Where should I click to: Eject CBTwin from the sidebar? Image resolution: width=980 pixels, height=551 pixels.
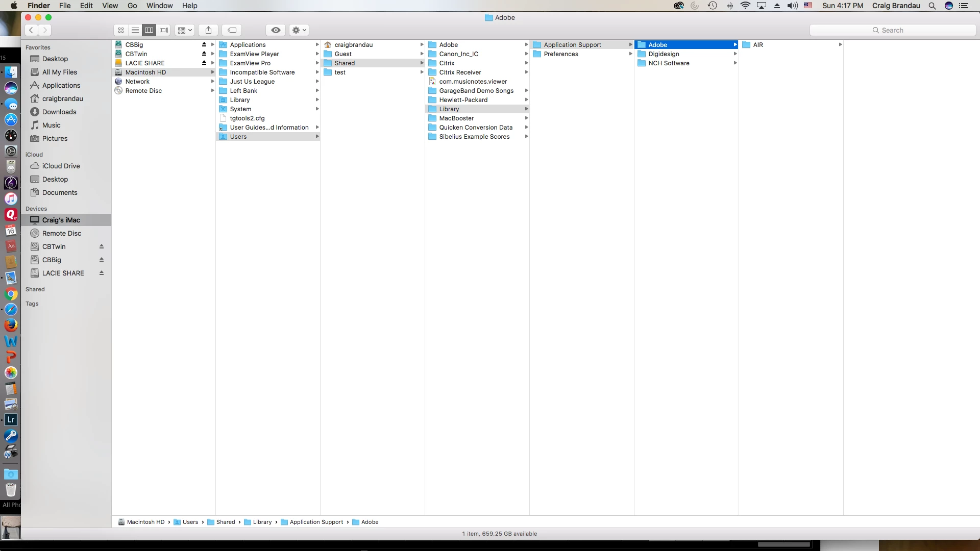[102, 246]
